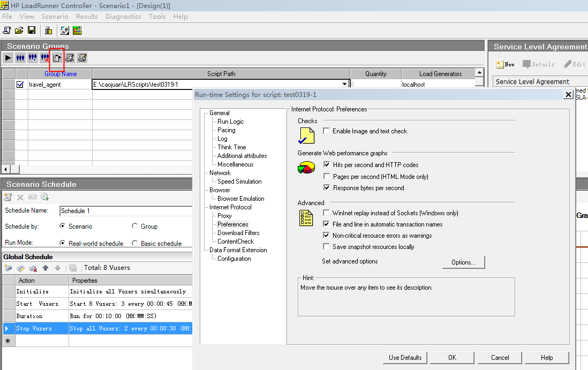Select the Stop Vusers action row
The height and width of the screenshot is (370, 588).
tap(97, 328)
